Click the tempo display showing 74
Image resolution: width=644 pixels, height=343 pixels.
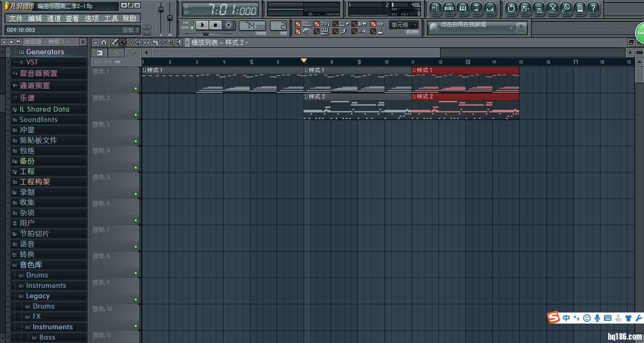pos(252,26)
